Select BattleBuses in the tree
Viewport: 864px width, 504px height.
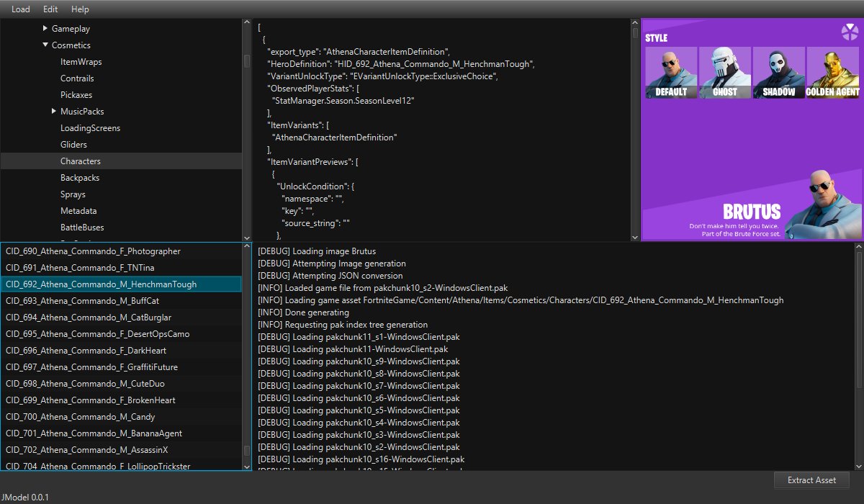[82, 228]
